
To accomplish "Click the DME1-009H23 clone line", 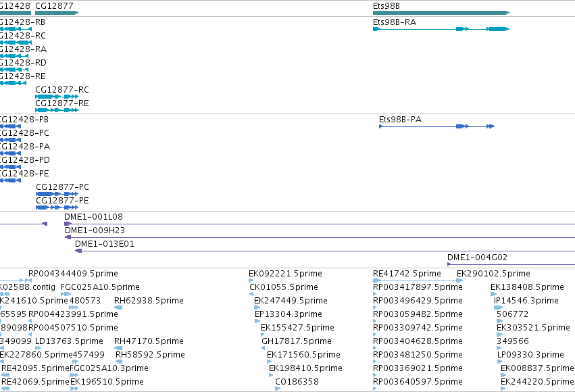I will click(320, 237).
